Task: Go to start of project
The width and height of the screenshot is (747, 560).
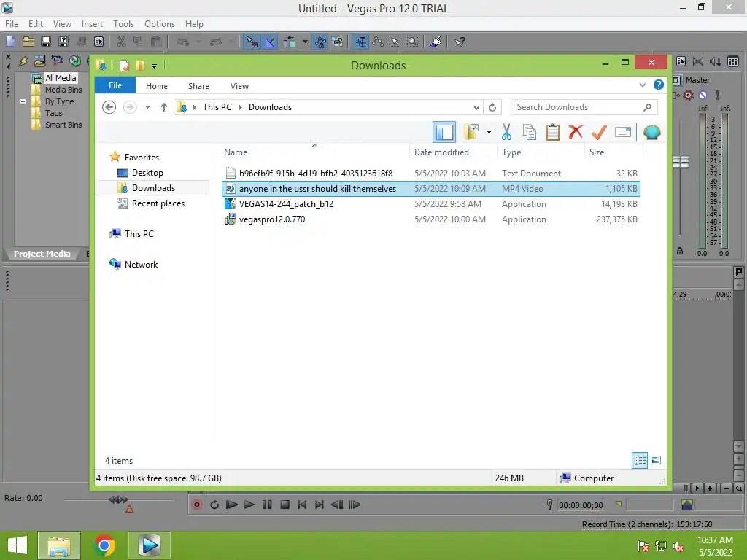Action: tap(302, 505)
